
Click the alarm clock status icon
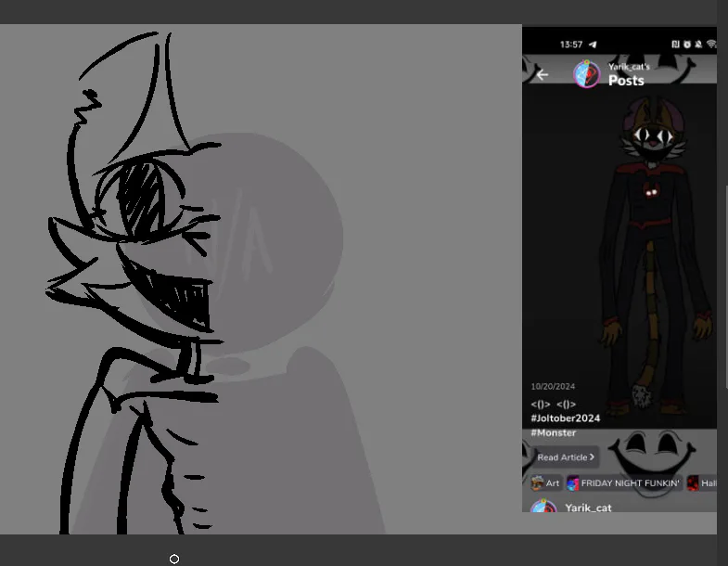(x=687, y=45)
